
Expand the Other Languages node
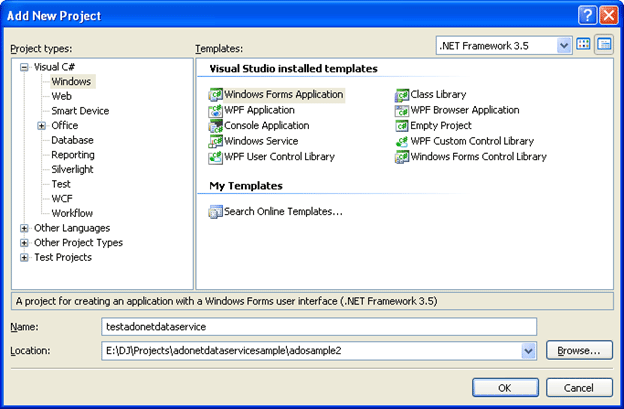coord(24,228)
